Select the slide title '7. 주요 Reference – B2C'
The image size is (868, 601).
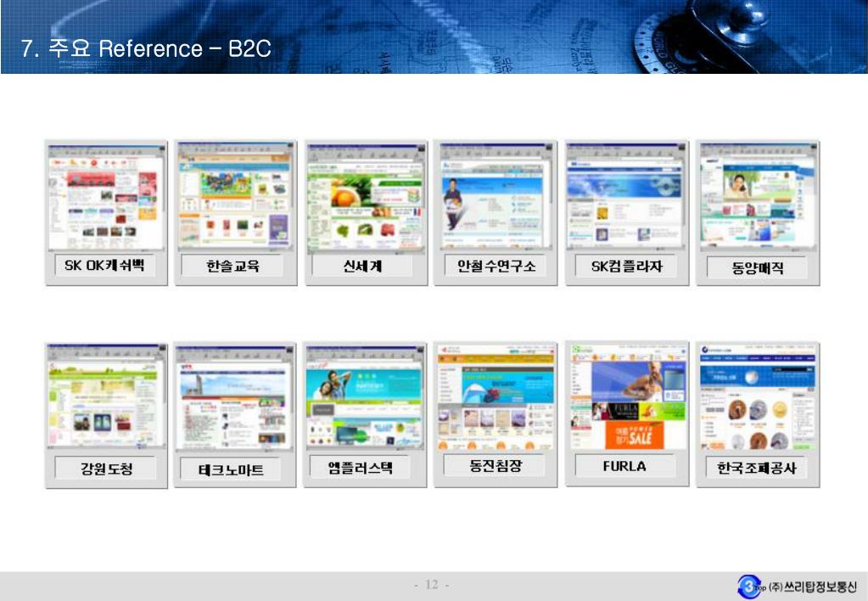146,48
